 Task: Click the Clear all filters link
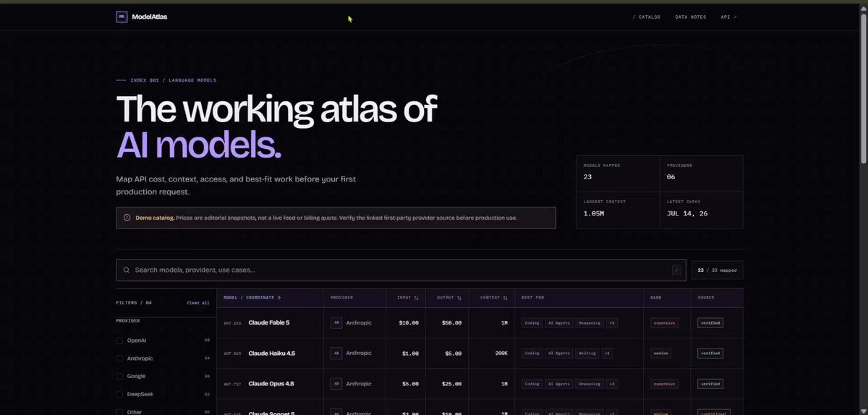pos(198,303)
